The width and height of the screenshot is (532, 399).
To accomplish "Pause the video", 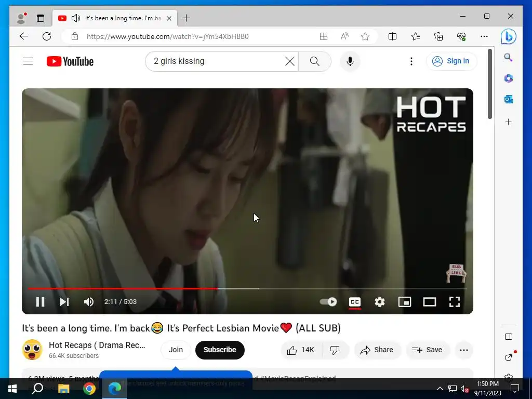I will coord(41,302).
